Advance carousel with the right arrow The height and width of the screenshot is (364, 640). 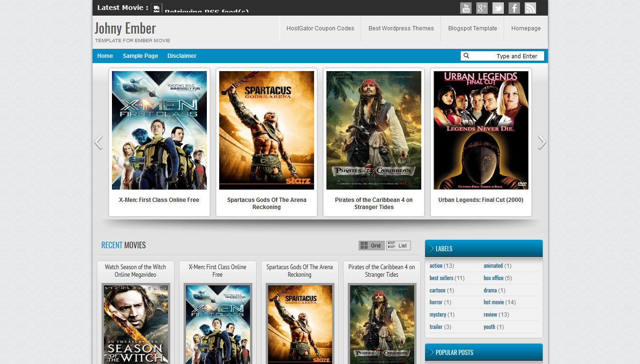541,142
